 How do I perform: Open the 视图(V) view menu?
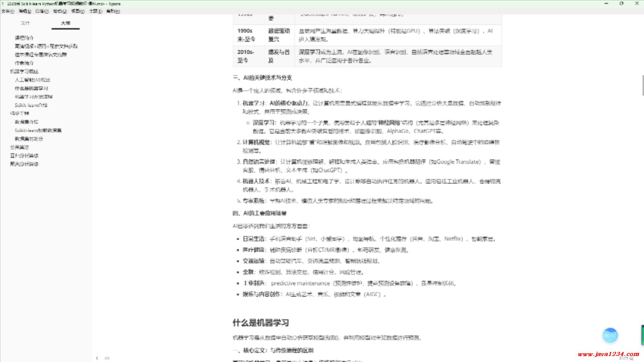(78, 11)
